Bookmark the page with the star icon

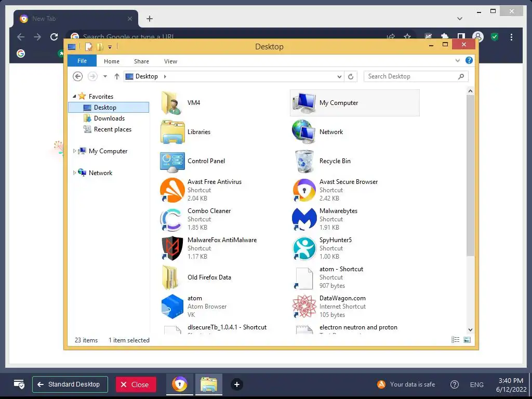tap(407, 37)
